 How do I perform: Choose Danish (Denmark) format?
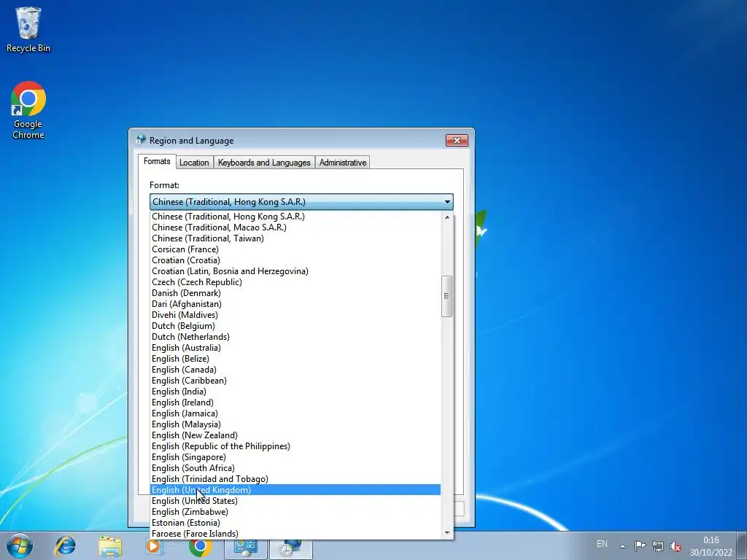[295, 293]
